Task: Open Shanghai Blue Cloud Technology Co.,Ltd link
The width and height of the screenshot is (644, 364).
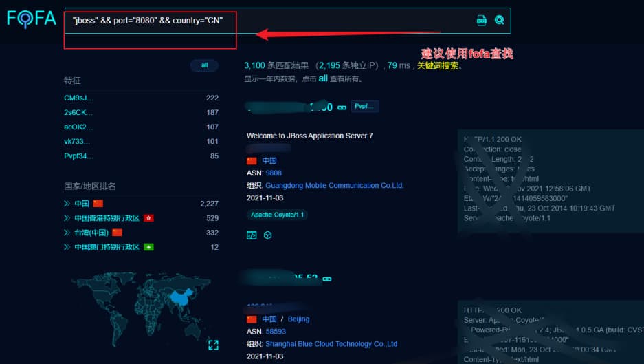Action: pos(331,344)
